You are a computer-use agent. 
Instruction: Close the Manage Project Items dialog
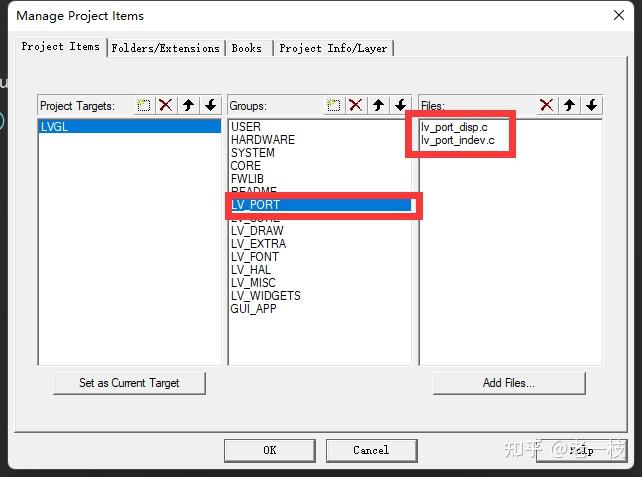[x=619, y=15]
